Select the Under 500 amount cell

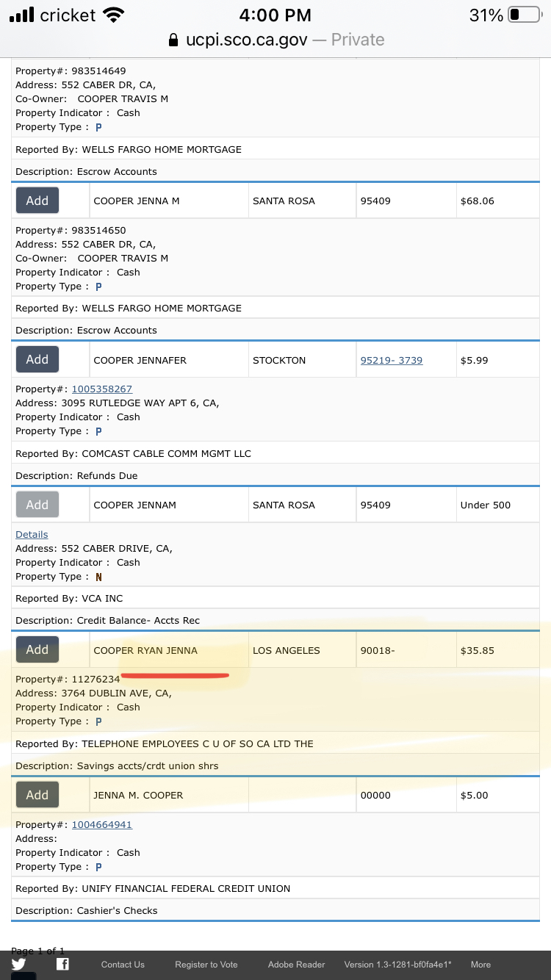point(497,505)
